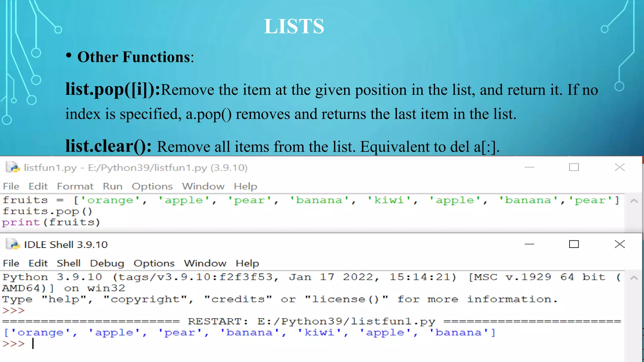
Task: Click the Python 3.9.10 version banner text
Action: click(312, 282)
